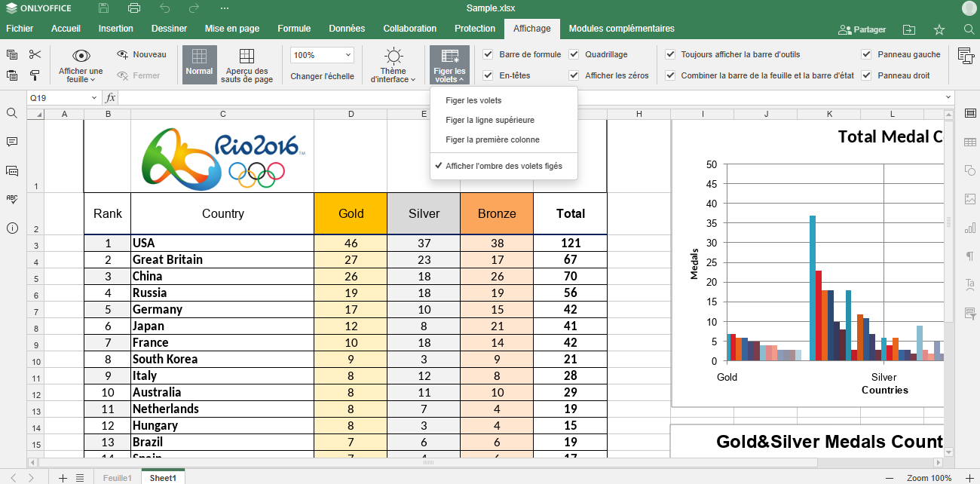Click the Partager button

click(862, 29)
